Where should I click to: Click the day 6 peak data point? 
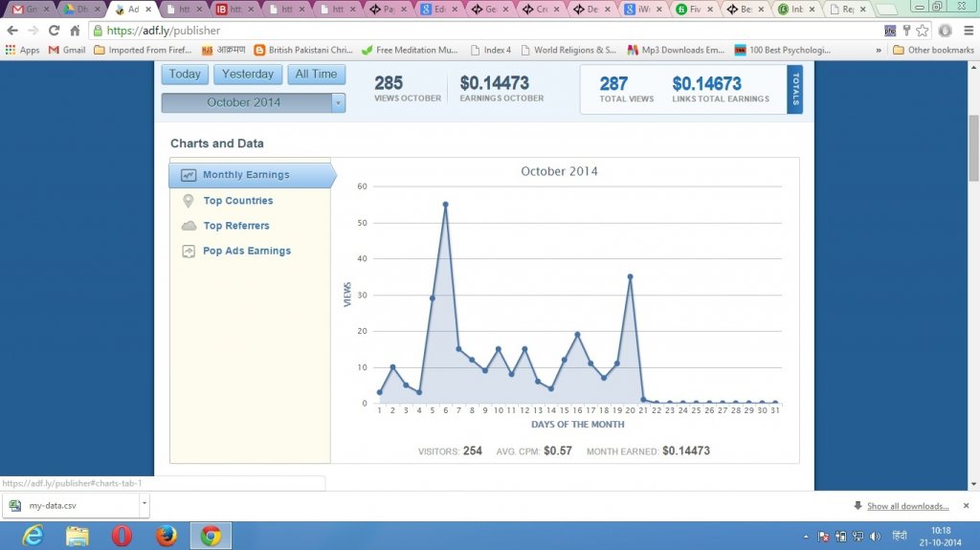point(446,204)
